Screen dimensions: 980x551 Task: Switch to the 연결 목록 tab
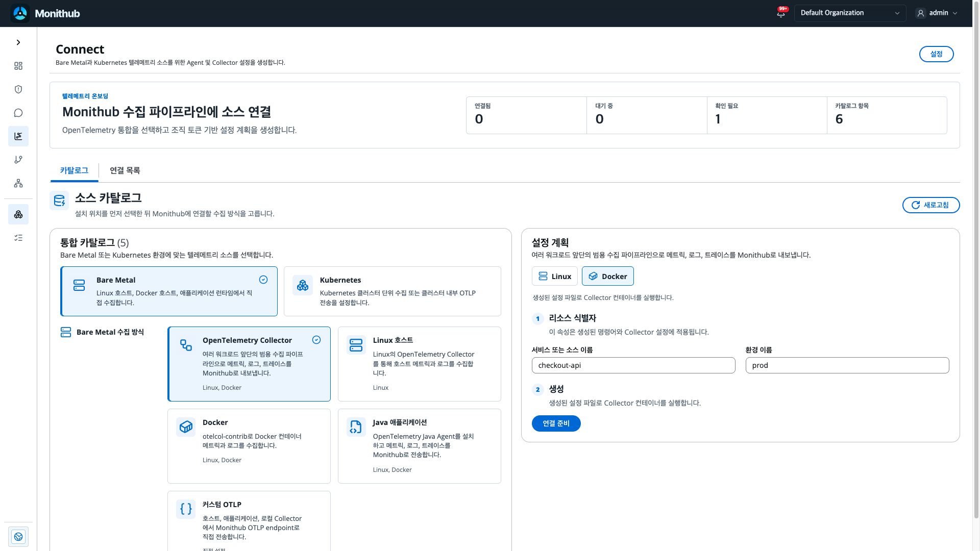[125, 170]
